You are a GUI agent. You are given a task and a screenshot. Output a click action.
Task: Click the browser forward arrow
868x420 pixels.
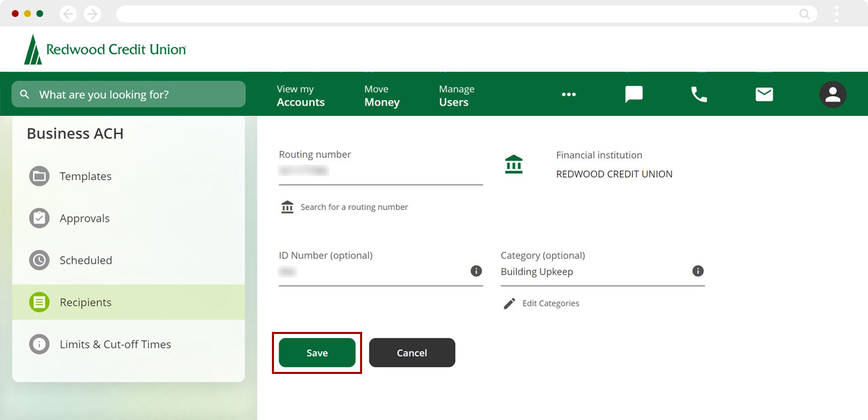pyautogui.click(x=92, y=14)
